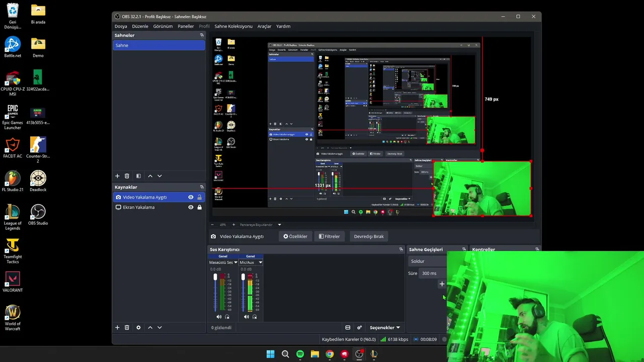Select the VALORANT desktop icon
The height and width of the screenshot is (362, 644).
click(x=13, y=282)
